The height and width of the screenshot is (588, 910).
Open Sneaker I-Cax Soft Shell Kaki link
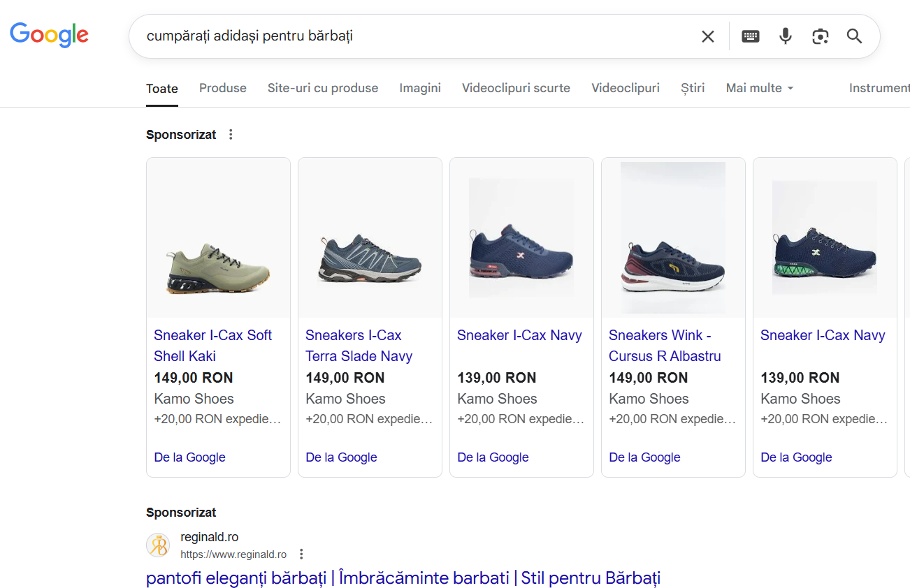(212, 345)
